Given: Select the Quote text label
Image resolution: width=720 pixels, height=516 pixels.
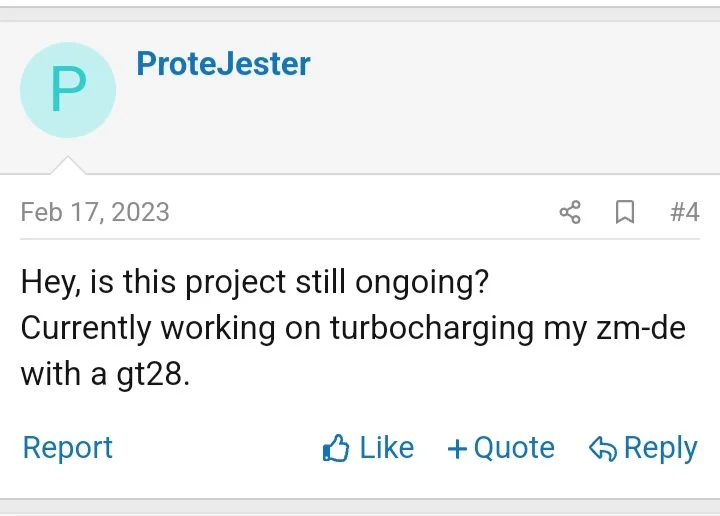Looking at the screenshot, I should pos(514,447).
